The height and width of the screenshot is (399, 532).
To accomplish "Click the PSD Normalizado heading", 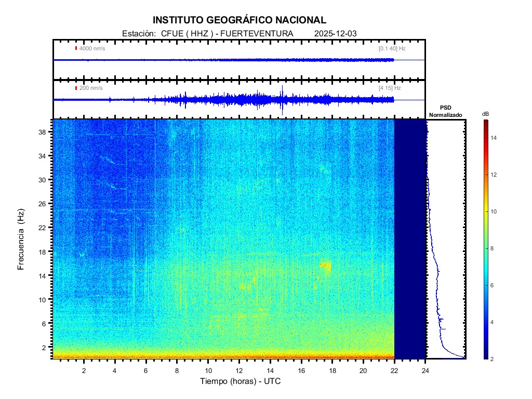I will [x=445, y=111].
